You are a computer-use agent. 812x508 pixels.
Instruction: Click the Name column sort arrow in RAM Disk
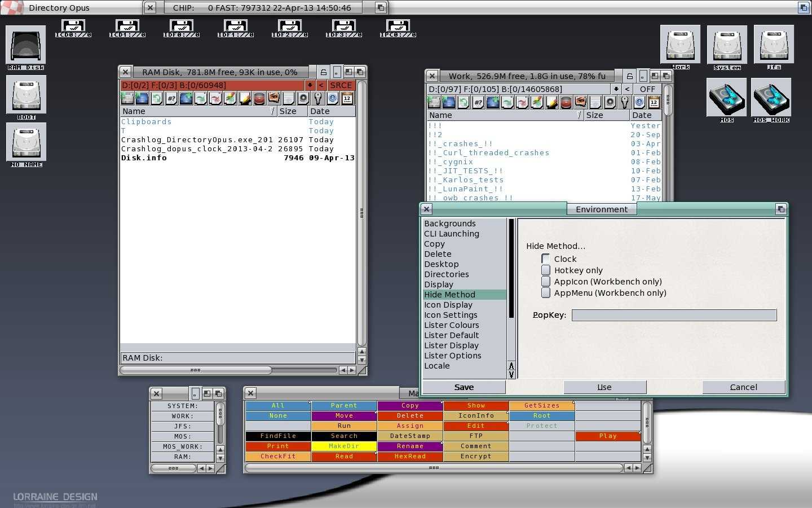[273, 111]
